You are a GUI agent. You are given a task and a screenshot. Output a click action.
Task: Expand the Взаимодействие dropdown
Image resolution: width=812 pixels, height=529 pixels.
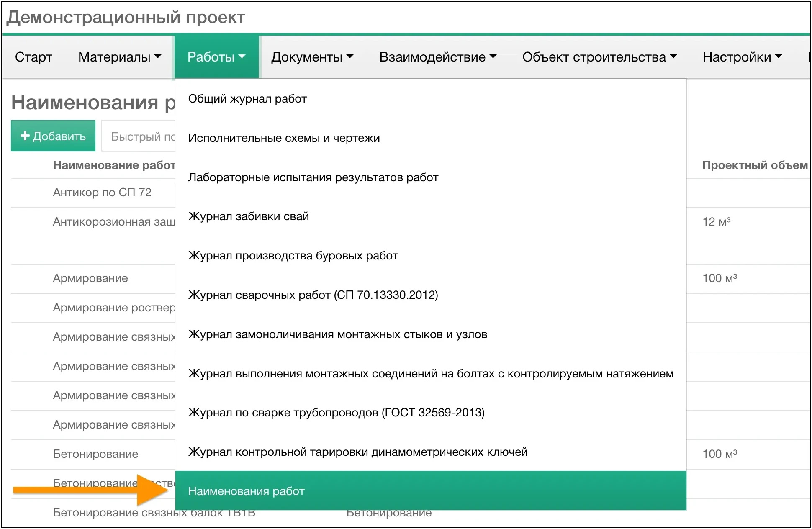(438, 57)
